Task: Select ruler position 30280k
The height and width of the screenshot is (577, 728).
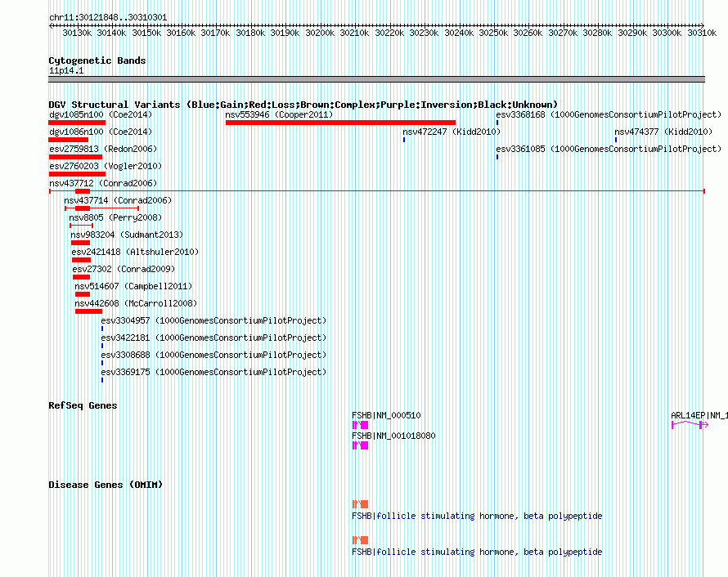Action: 598,33
